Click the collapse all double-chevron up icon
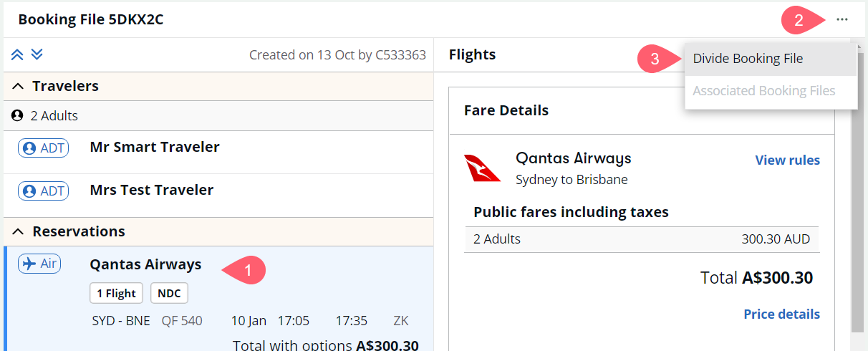 17,54
